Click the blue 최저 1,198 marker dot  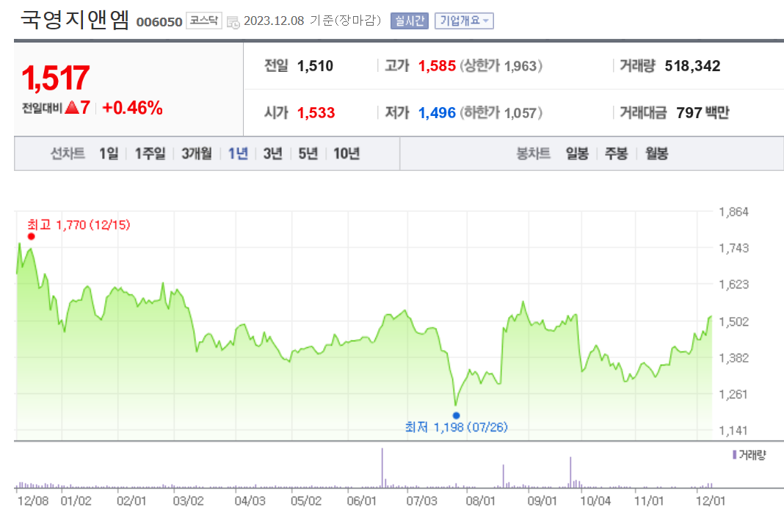456,415
